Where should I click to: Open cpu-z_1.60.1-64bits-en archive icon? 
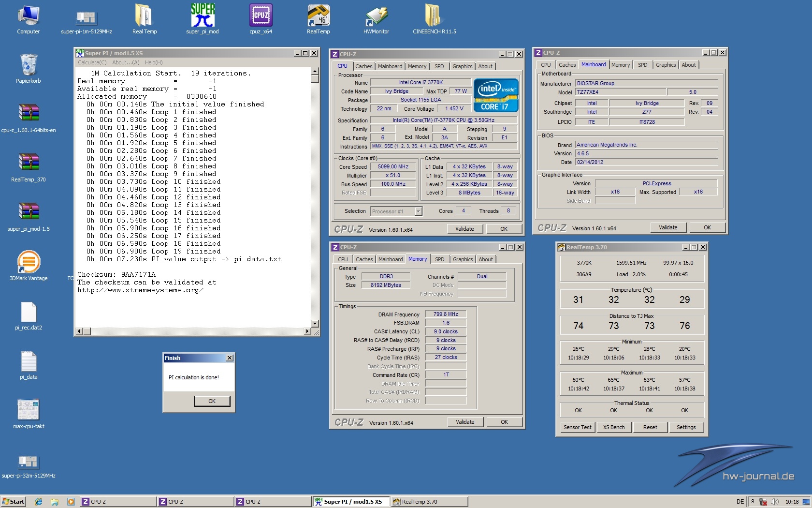28,118
